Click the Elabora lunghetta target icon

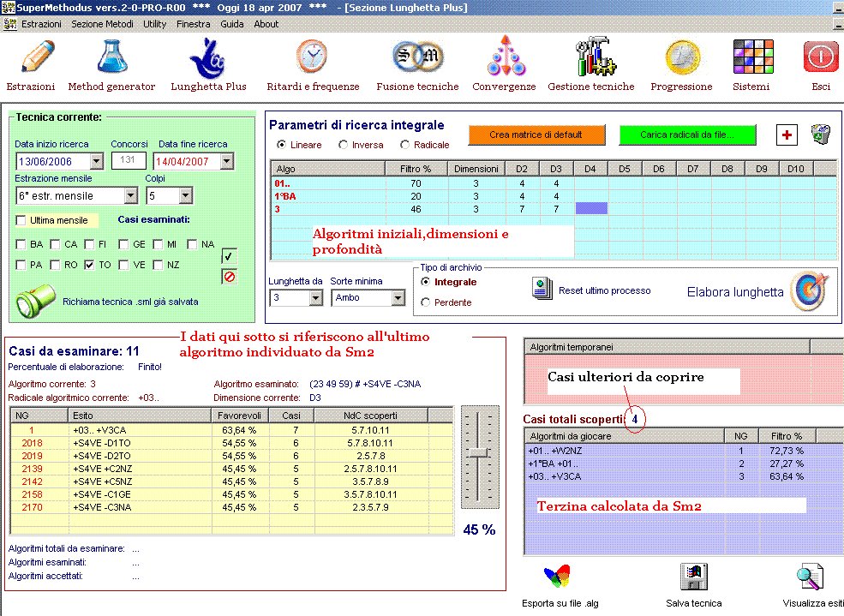coord(809,291)
